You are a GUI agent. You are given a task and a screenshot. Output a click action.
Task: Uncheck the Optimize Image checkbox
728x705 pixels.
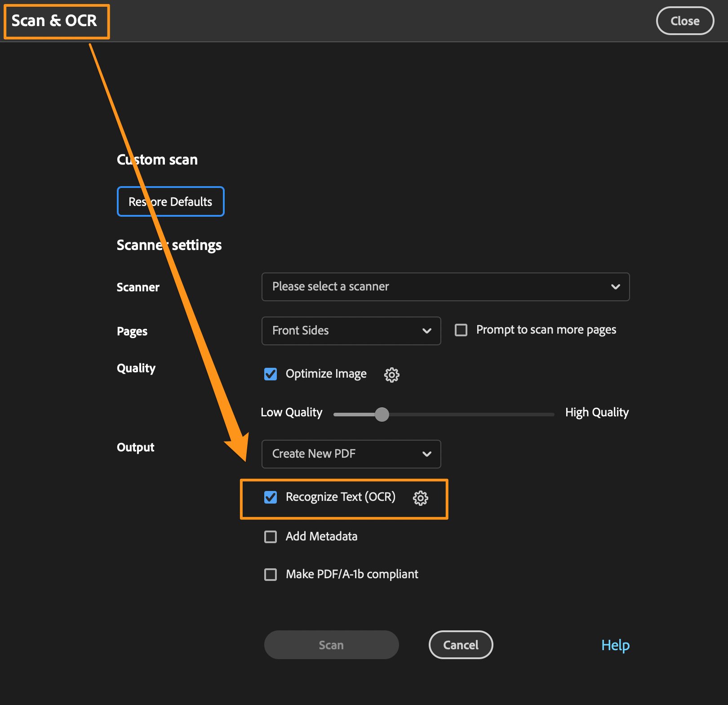pos(271,374)
